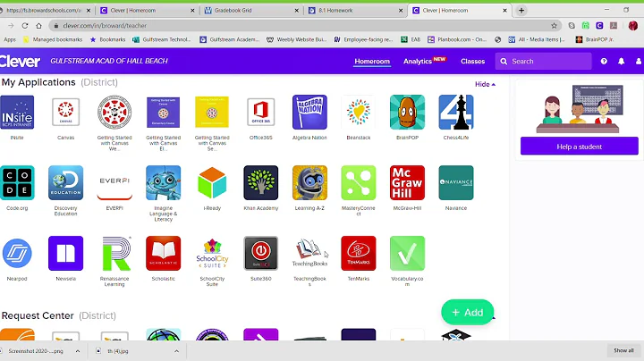Open the MasteryConnect app

pos(359,182)
